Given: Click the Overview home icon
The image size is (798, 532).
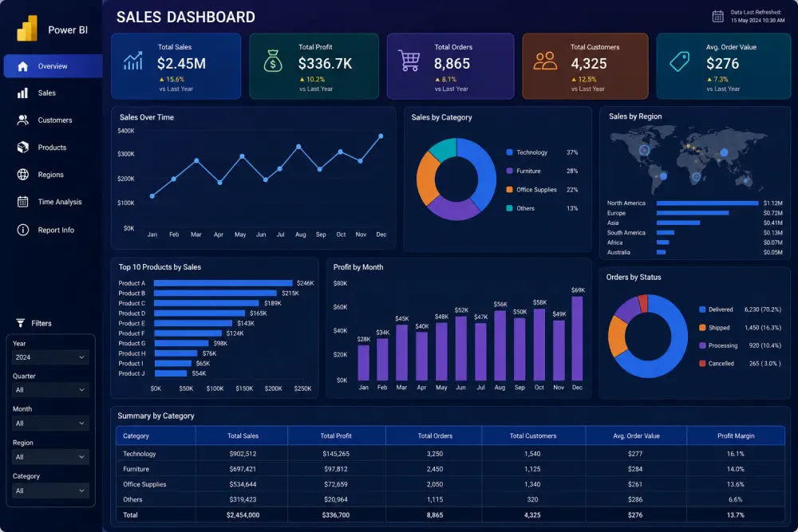Looking at the screenshot, I should point(22,66).
